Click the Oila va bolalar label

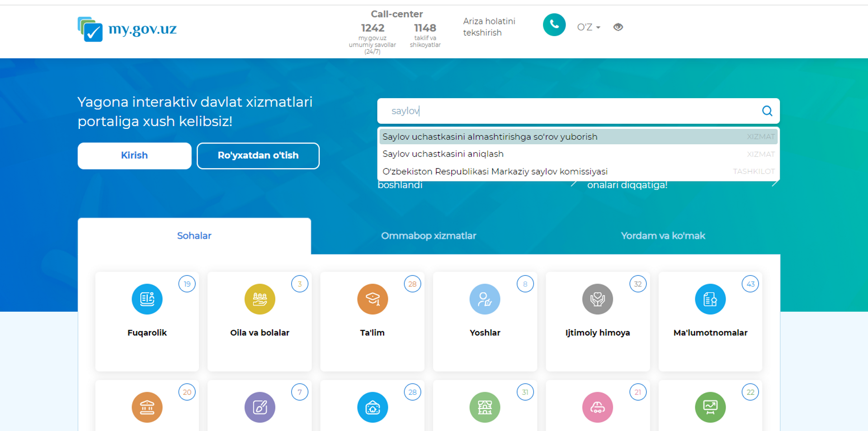pyautogui.click(x=259, y=333)
